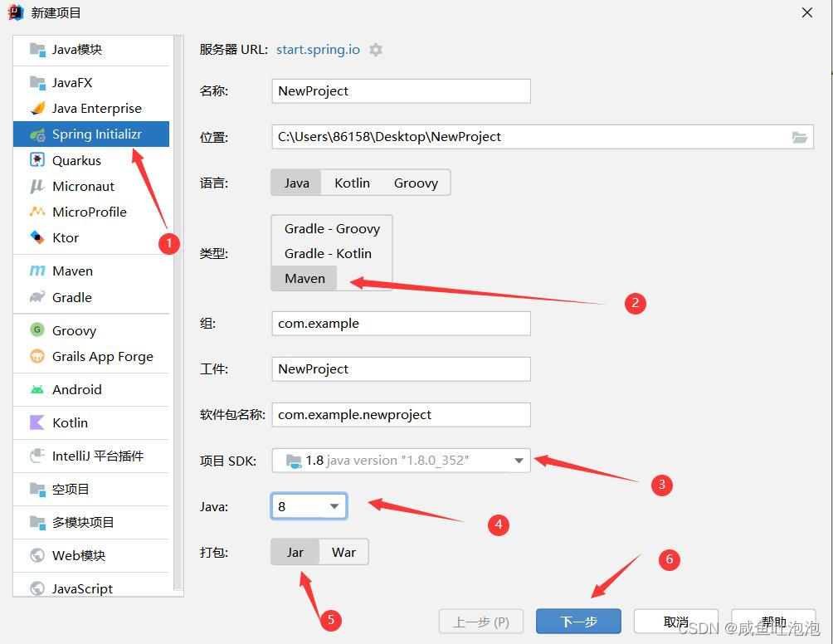Open the start.spring.io server link
833x644 pixels.
coord(318,50)
